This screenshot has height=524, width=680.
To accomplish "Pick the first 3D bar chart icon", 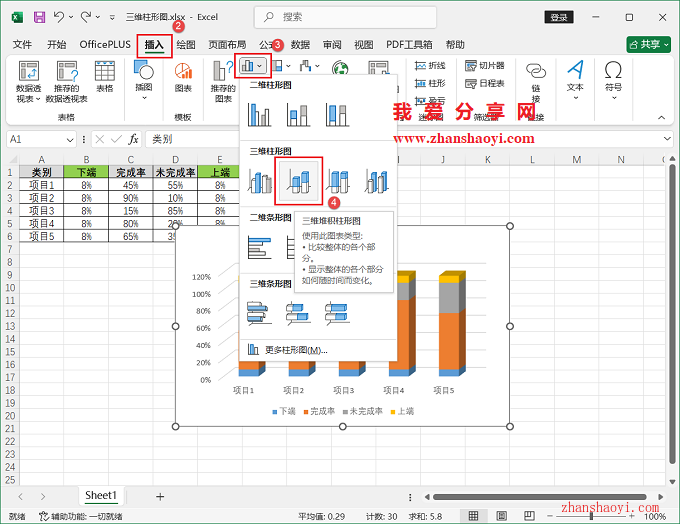I will coord(260,313).
